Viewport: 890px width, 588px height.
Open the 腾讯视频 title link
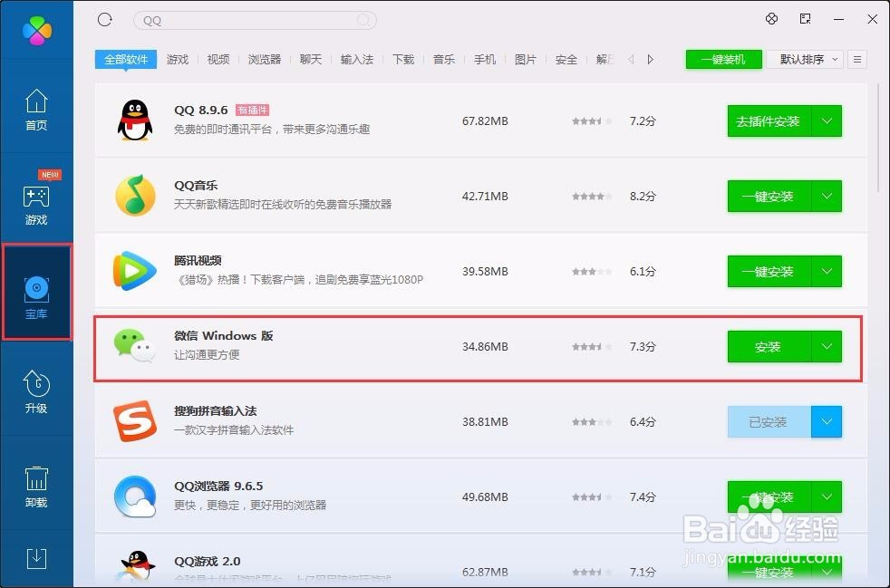pyautogui.click(x=198, y=260)
